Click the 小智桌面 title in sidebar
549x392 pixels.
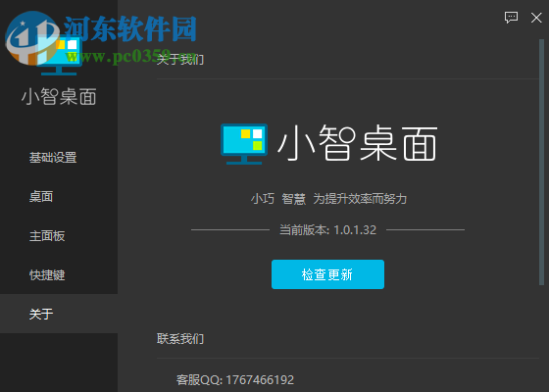tap(59, 97)
